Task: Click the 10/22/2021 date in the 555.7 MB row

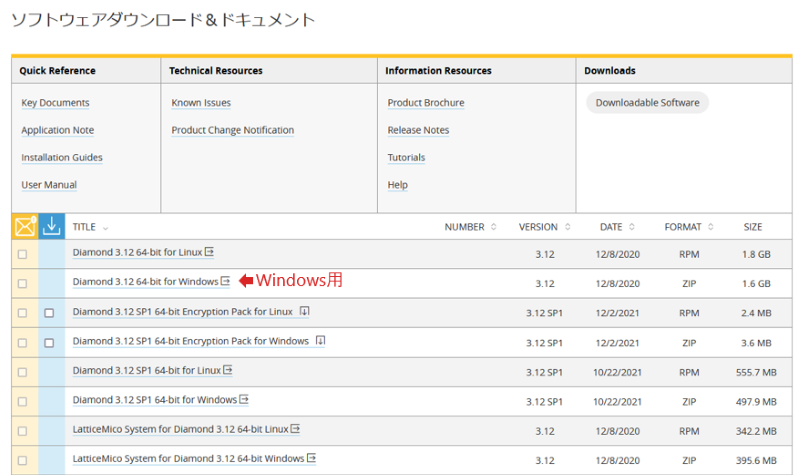Action: point(617,372)
